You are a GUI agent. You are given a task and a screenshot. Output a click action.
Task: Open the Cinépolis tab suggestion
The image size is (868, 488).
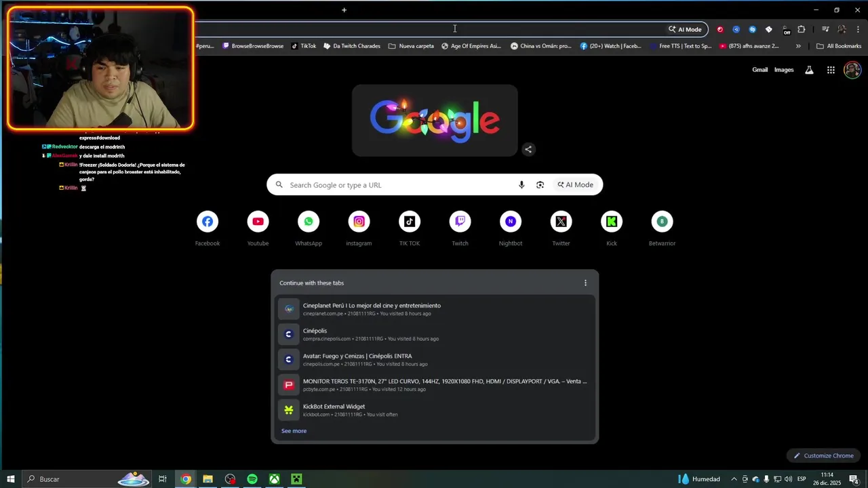[435, 334]
